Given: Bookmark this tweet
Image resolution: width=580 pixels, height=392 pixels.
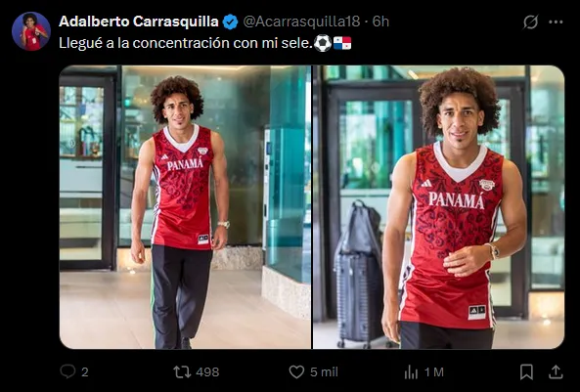Looking at the screenshot, I should (526, 371).
